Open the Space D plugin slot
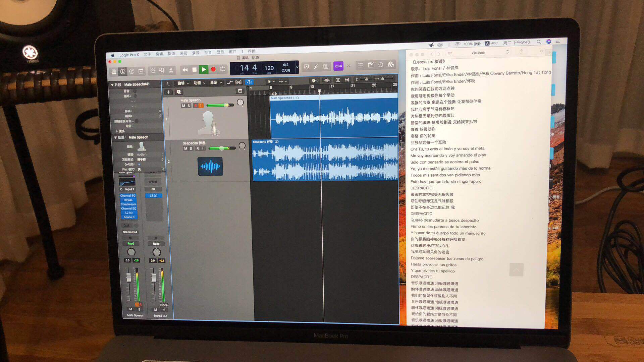The height and width of the screenshot is (362, 644). [x=129, y=217]
